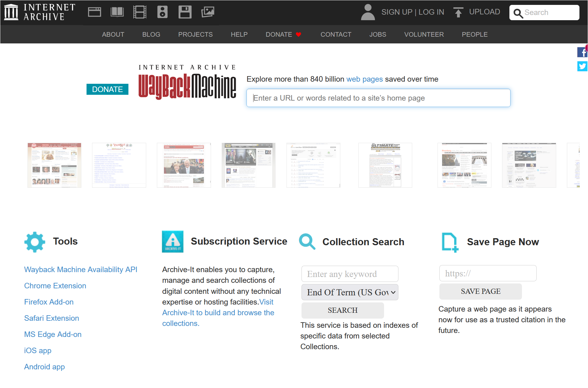Share the page via the Facebook icon
This screenshot has height=388, width=588.
coord(582,52)
